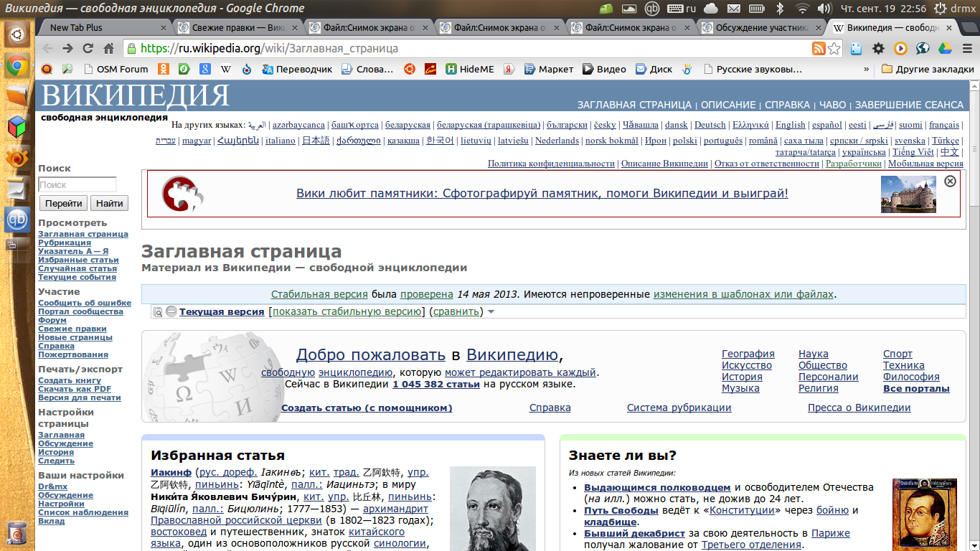Viewport: 980px width, 551px height.
Task: Open the mail envelope indicator
Action: (733, 9)
